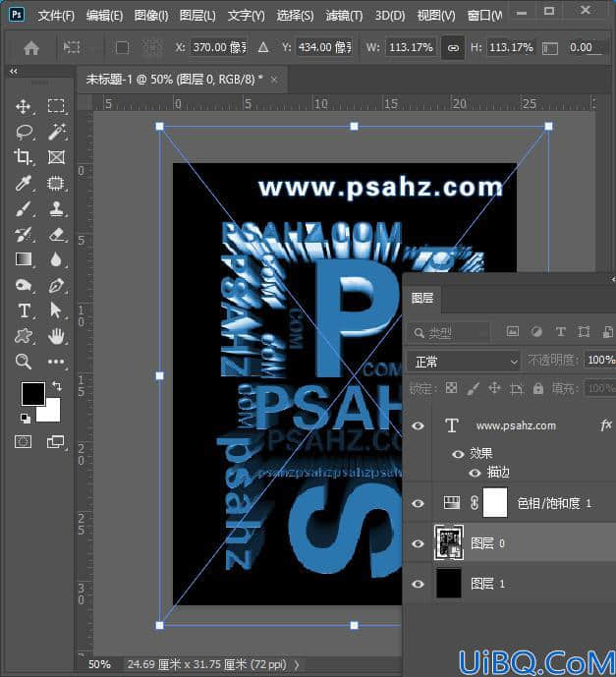Select the Rectangular Marquee tool
The width and height of the screenshot is (616, 677).
click(x=56, y=106)
